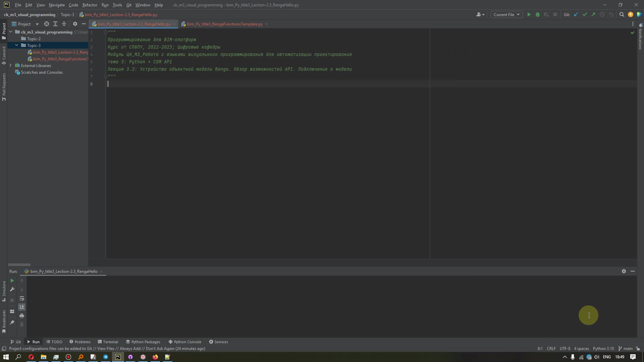Place cursor on editor line 8
The width and height of the screenshot is (644, 362).
(268, 84)
